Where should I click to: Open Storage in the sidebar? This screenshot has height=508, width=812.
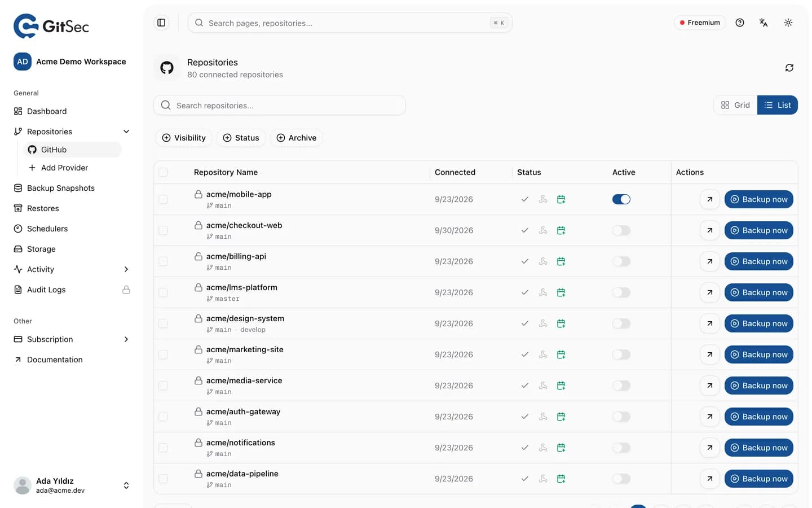(x=72, y=249)
